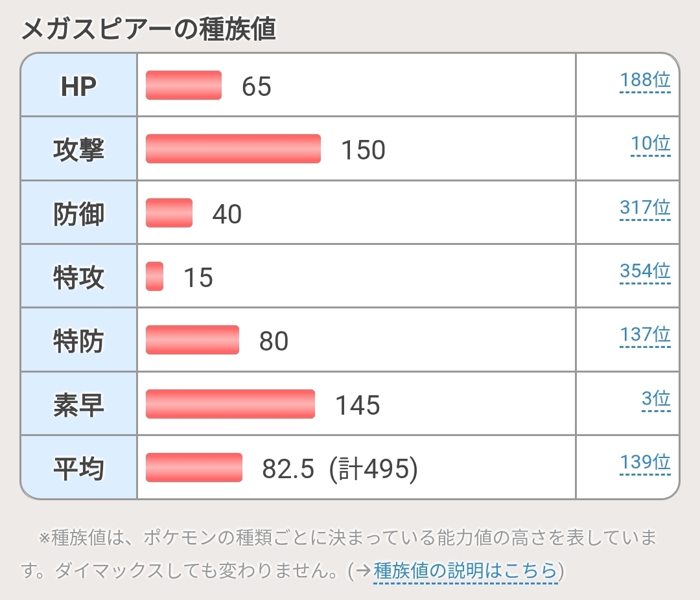Open the Sp. Def ranking link 137位
The height and width of the screenshot is (600, 700).
pyautogui.click(x=644, y=335)
